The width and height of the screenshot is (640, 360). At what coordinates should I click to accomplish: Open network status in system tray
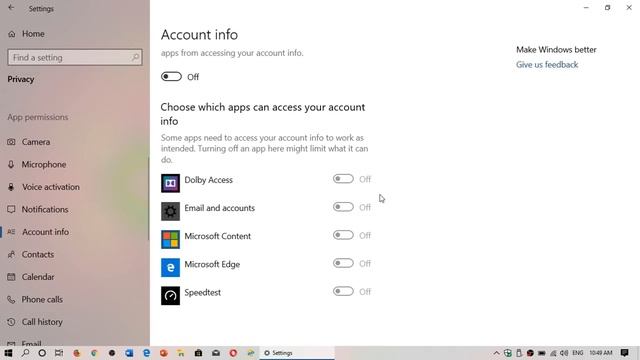(x=553, y=353)
